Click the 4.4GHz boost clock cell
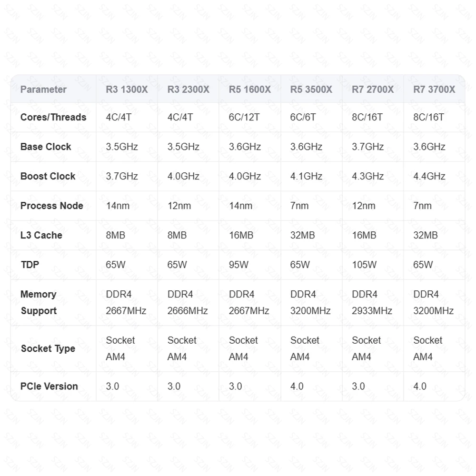Viewport: 476px width, 476px height. [429, 176]
